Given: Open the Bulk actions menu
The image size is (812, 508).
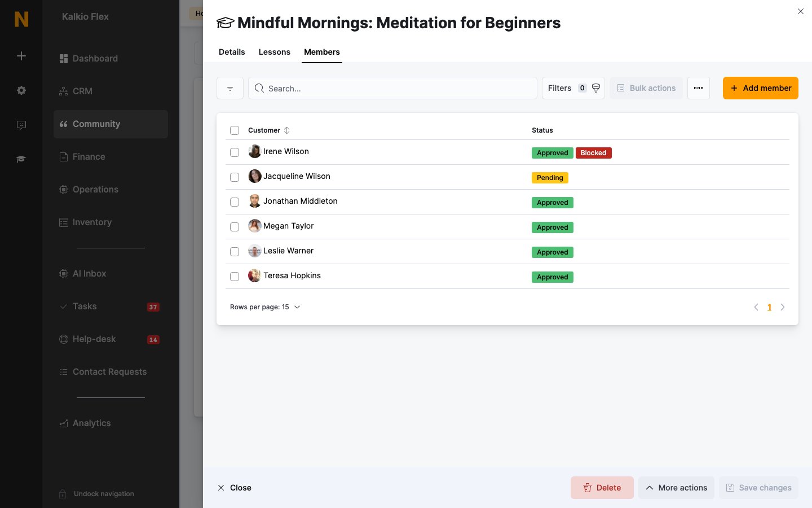Looking at the screenshot, I should point(646,88).
